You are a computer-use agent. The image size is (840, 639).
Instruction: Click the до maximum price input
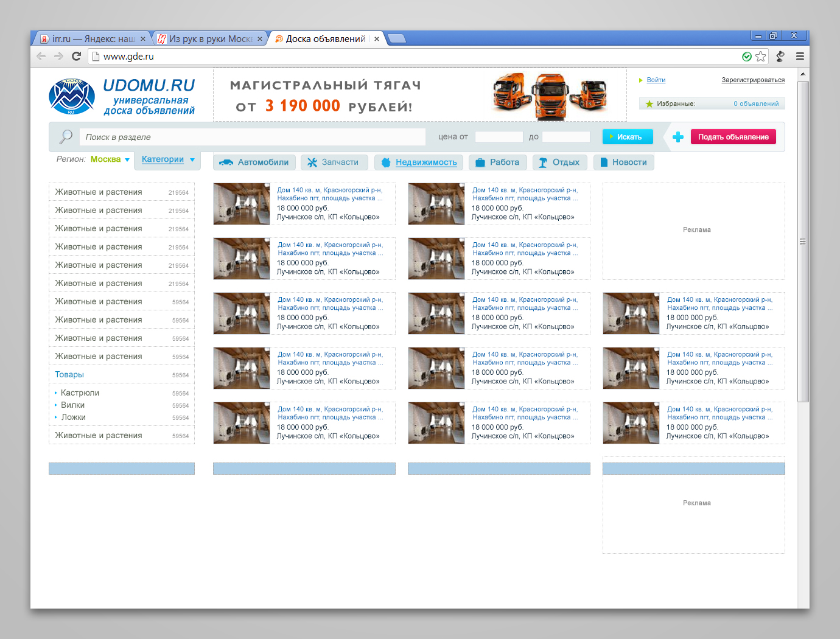click(566, 137)
